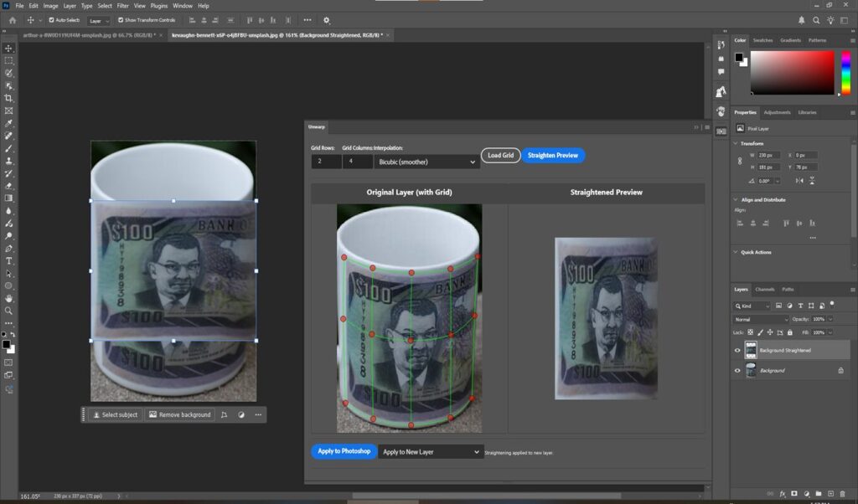Viewport: 858px width, 504px height.
Task: Select the Eyedropper tool
Action: [x=8, y=123]
